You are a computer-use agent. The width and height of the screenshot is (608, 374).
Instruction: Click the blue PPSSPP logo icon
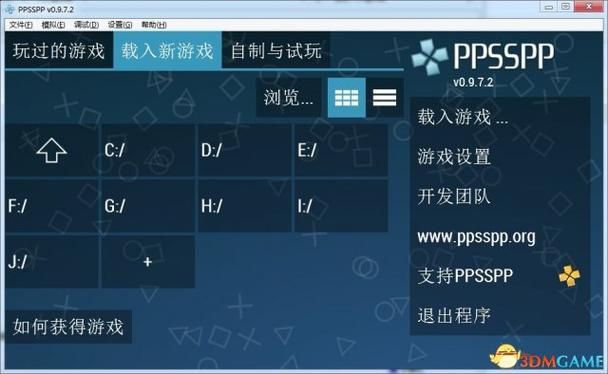pyautogui.click(x=429, y=57)
